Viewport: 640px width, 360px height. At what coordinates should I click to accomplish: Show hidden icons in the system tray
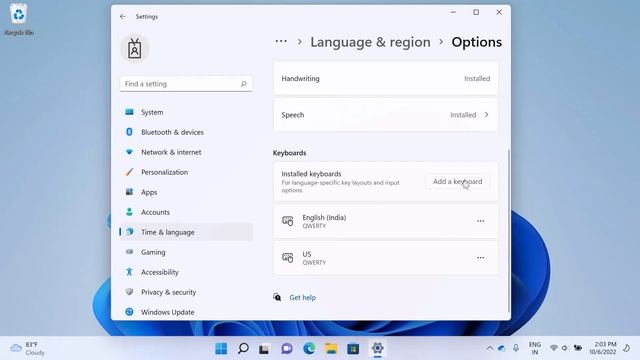(x=489, y=348)
